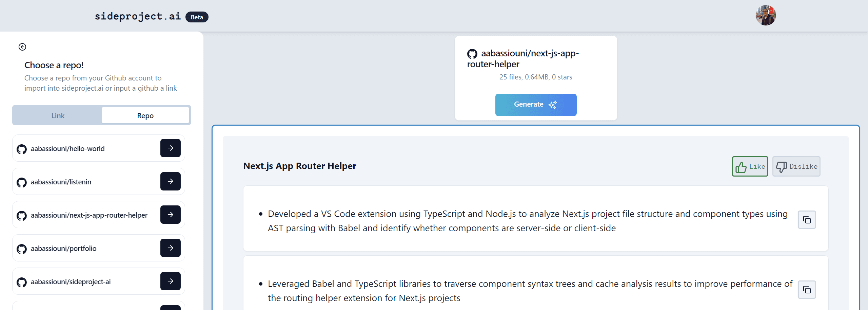Click the user profile avatar
The width and height of the screenshot is (868, 310).
766,15
